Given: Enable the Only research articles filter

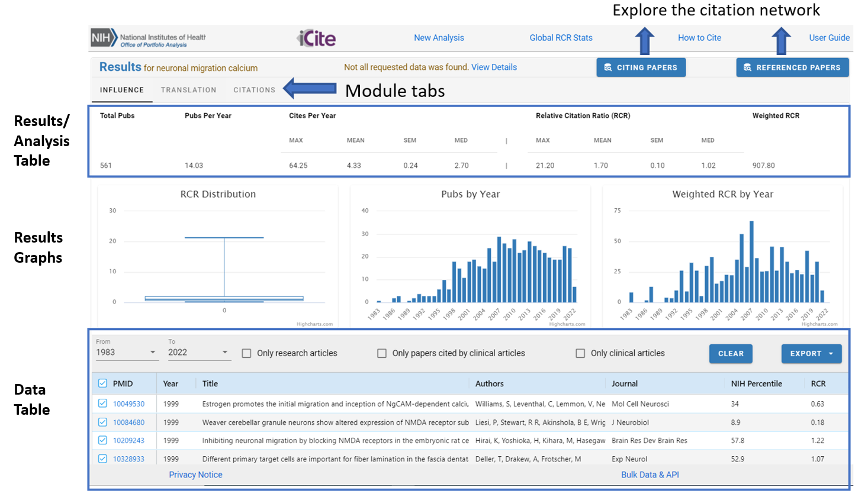Looking at the screenshot, I should tap(246, 353).
